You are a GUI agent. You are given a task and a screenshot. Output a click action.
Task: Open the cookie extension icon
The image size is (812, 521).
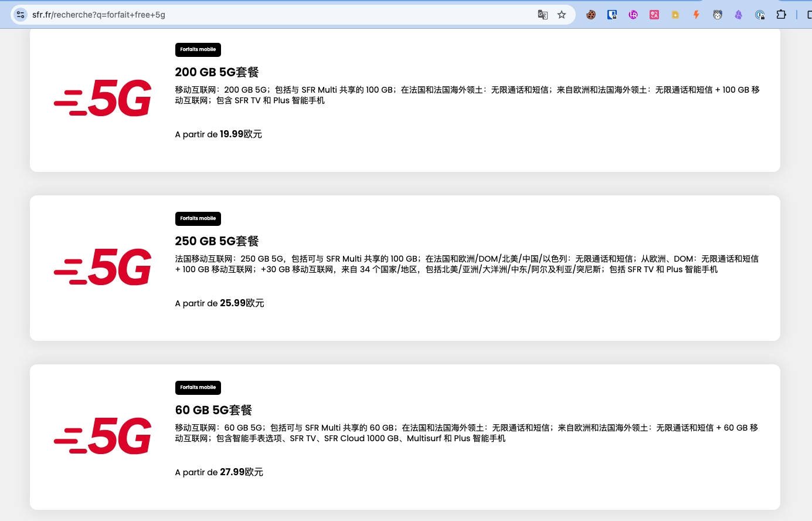tap(591, 15)
